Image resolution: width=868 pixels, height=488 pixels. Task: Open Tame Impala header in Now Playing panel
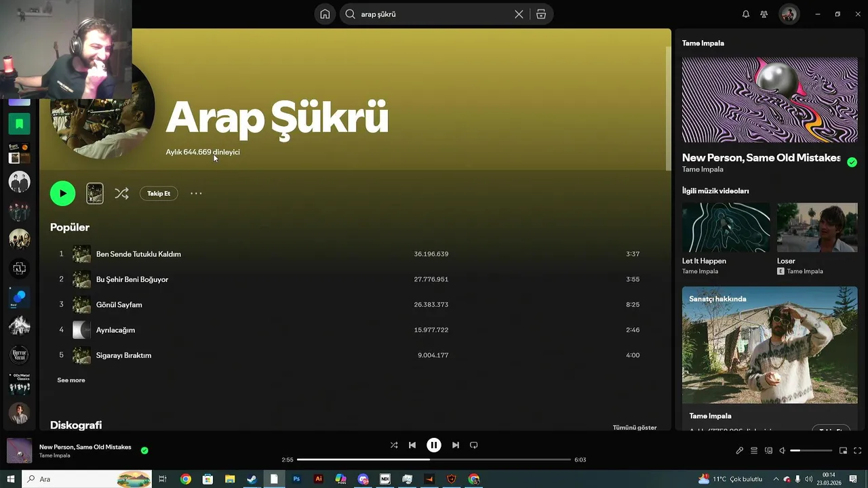[x=703, y=43]
